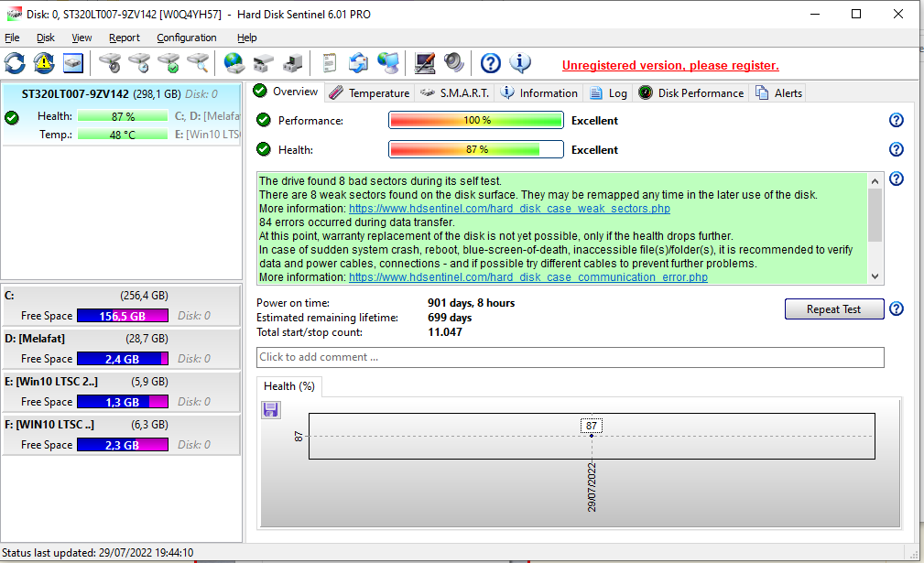Click the save floppy icon beside health graph
Viewport: 924px width, 563px height.
(271, 410)
